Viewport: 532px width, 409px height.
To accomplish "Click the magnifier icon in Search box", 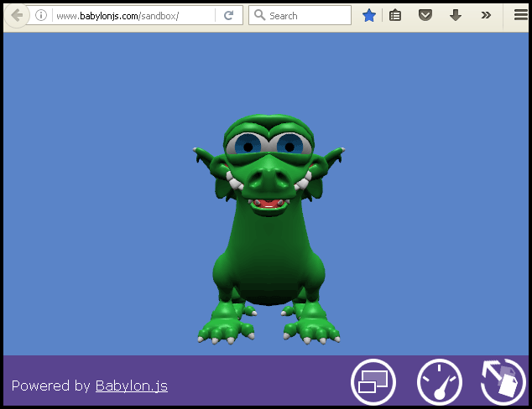I will (x=259, y=15).
